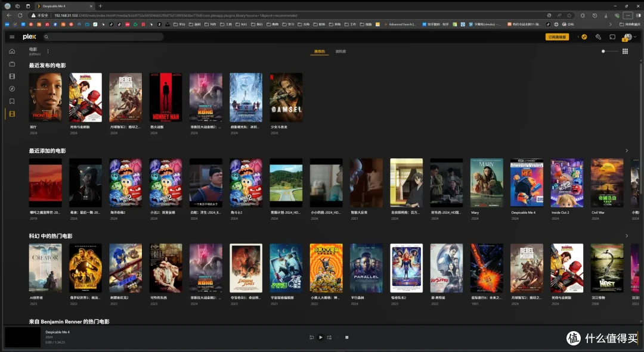This screenshot has width=644, height=352.
Task: Open the Despicable Me 4 poster
Action: click(x=527, y=183)
